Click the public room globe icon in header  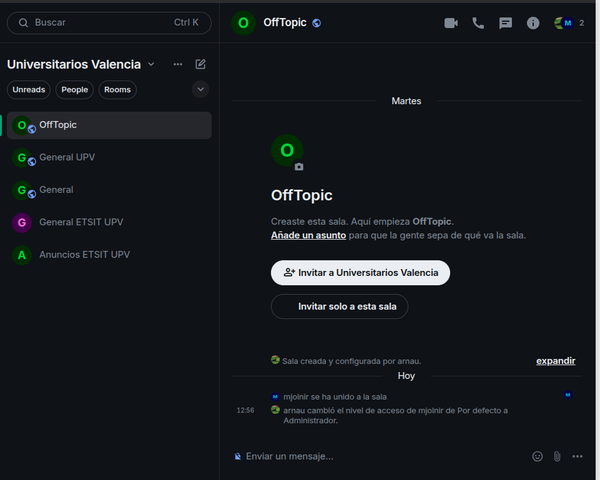click(x=316, y=23)
